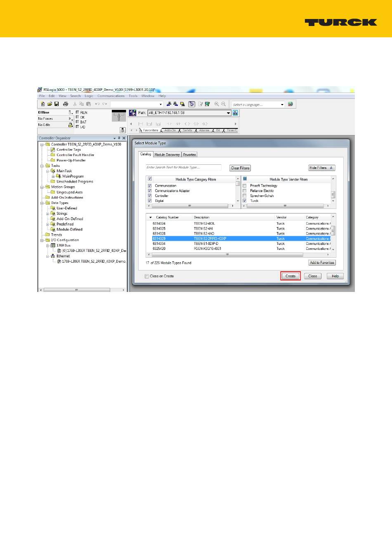Switch to the Favorites tab in dialog
This screenshot has height=555, width=392.
(190, 154)
